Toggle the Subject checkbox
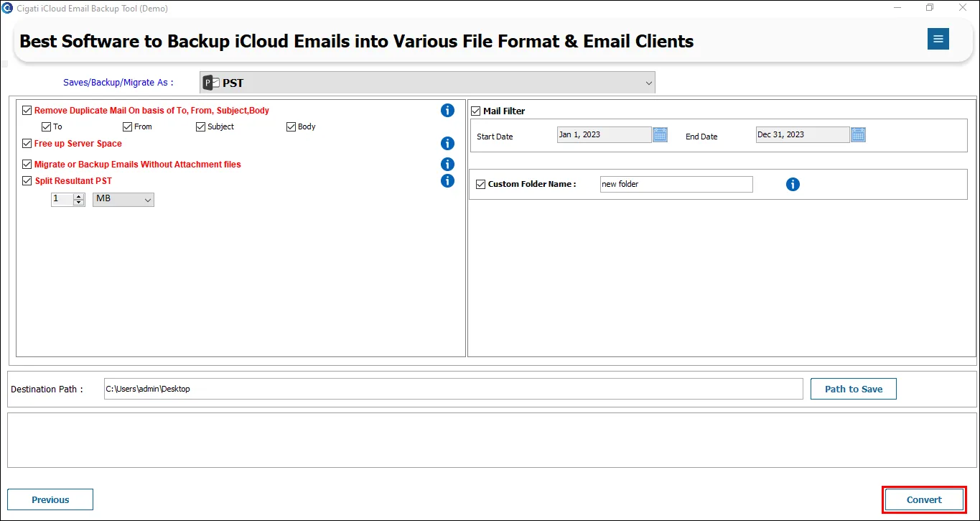980x521 pixels. (201, 126)
